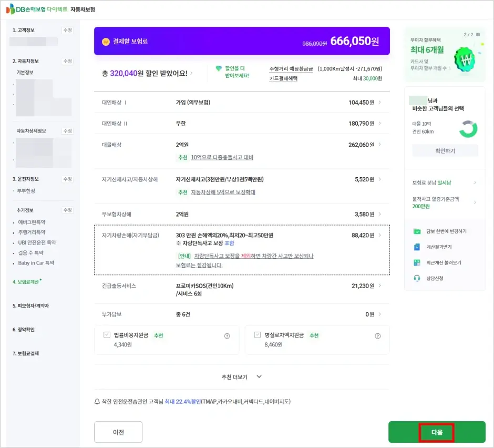Click 수정 button for 운전자정보
Screen dimensions: 494x448
(68, 179)
